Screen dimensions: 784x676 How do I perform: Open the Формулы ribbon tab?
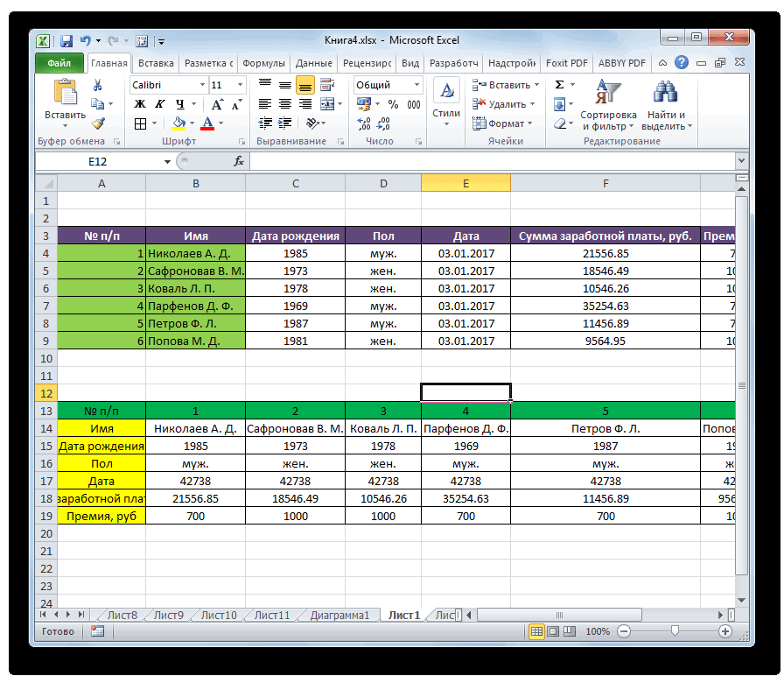(262, 63)
